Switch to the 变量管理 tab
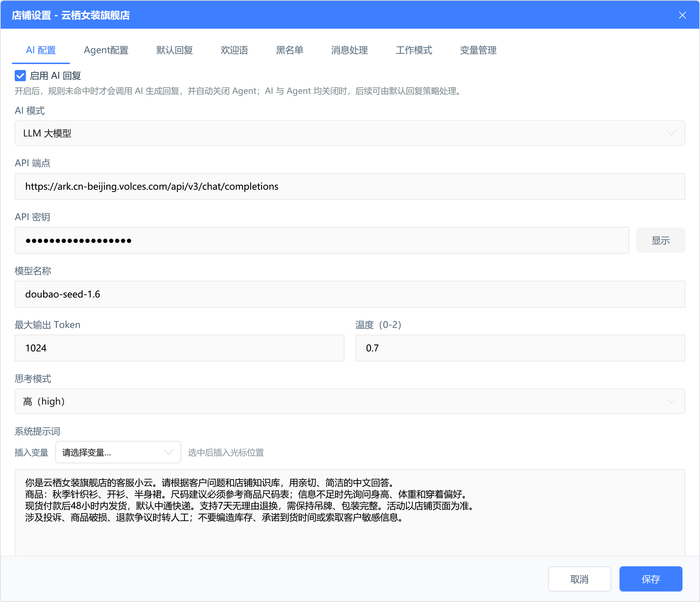The height and width of the screenshot is (602, 700). [x=478, y=50]
